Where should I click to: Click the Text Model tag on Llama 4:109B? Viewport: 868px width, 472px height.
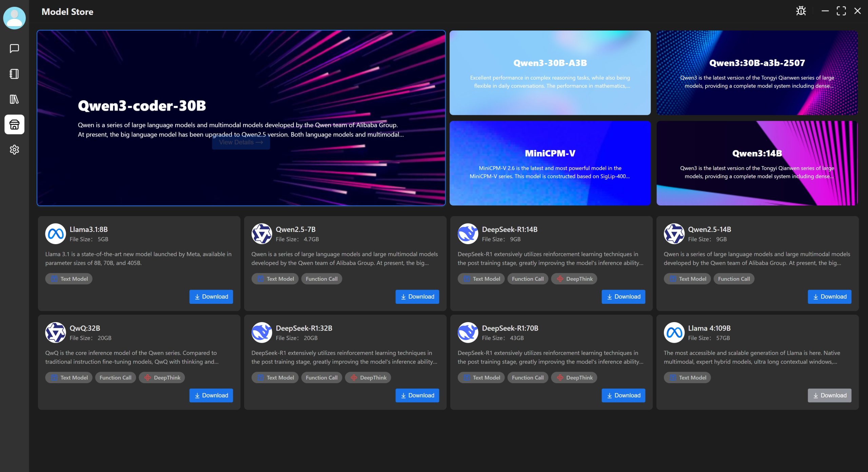pyautogui.click(x=687, y=377)
